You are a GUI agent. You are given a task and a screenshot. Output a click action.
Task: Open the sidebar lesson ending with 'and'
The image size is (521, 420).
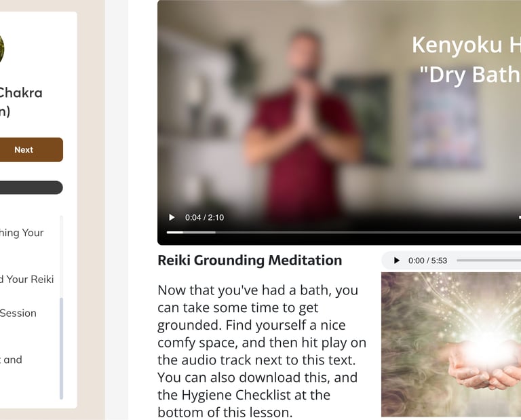point(11,360)
